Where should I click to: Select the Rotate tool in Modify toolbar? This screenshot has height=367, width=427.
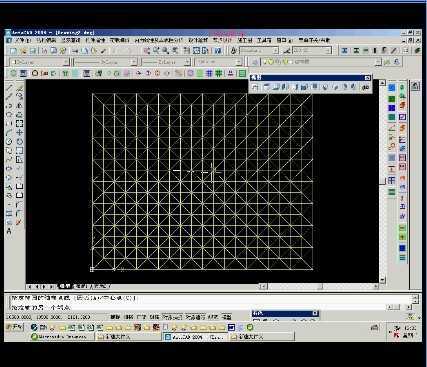(20, 141)
